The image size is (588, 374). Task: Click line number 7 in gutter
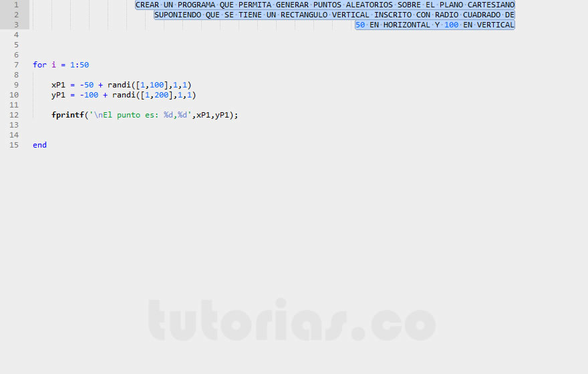point(16,65)
